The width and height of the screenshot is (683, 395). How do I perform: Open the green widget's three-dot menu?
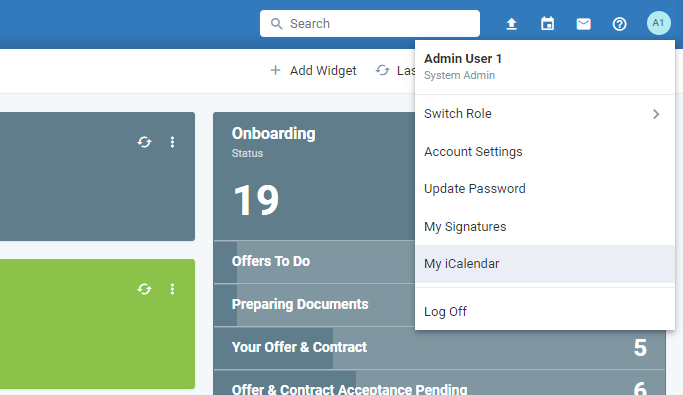click(172, 289)
